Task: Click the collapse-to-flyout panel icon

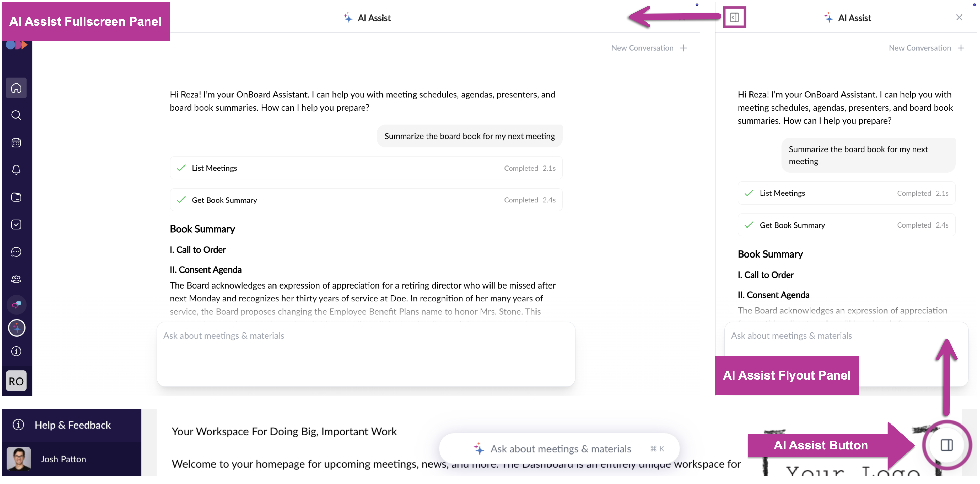Action: tap(734, 17)
